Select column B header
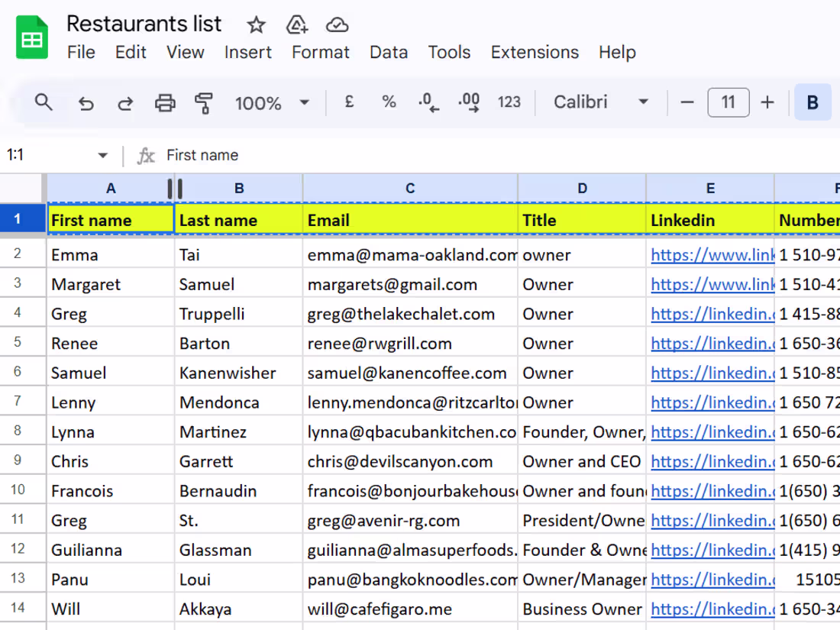Image resolution: width=840 pixels, height=630 pixels. point(239,189)
